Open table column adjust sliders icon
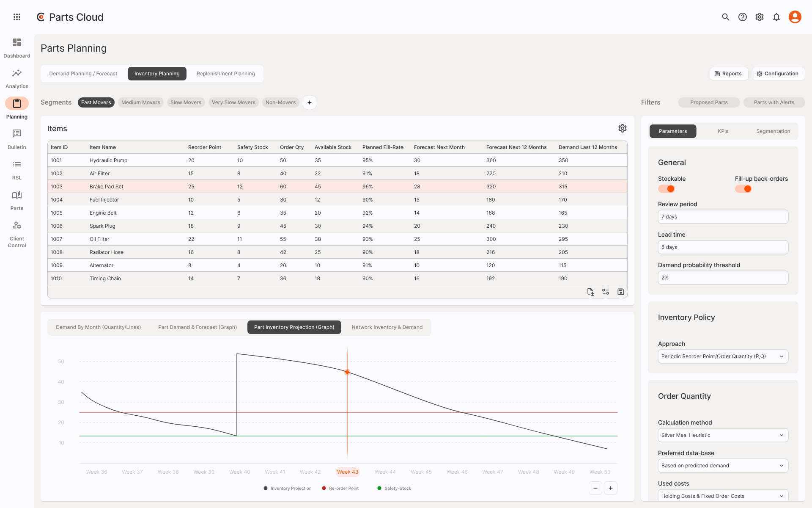812x508 pixels. click(606, 292)
